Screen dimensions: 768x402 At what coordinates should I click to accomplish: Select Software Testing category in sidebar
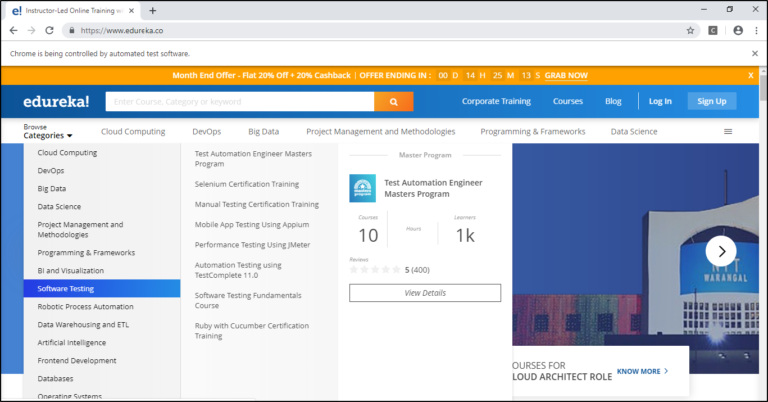point(66,289)
